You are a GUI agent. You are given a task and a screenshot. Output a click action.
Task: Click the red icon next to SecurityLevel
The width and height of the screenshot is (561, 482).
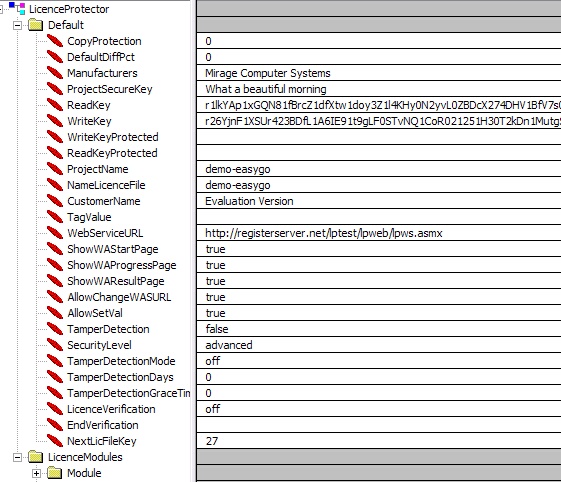point(55,345)
